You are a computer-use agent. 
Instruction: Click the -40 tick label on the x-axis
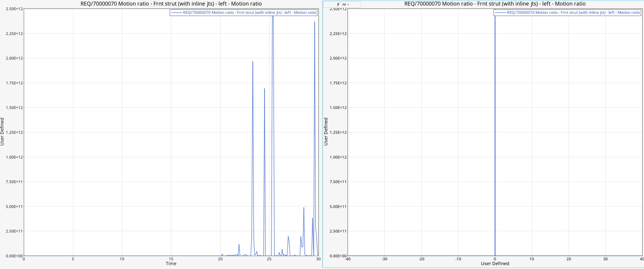point(348,259)
